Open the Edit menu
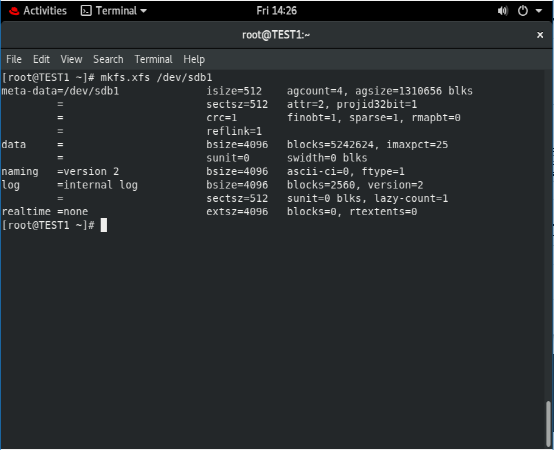This screenshot has height=450, width=554. pyautogui.click(x=41, y=59)
